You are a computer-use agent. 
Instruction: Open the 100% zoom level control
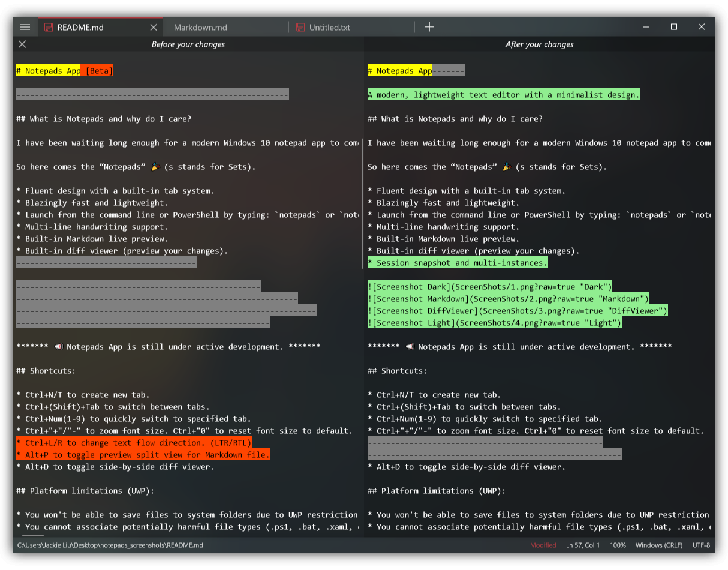[618, 545]
